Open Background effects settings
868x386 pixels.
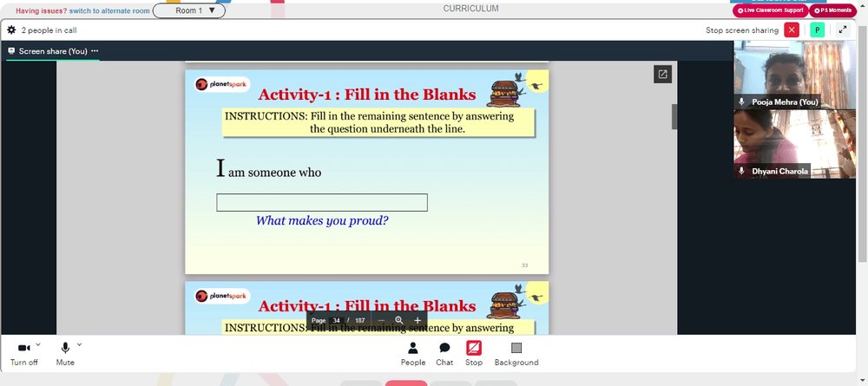[x=516, y=354]
